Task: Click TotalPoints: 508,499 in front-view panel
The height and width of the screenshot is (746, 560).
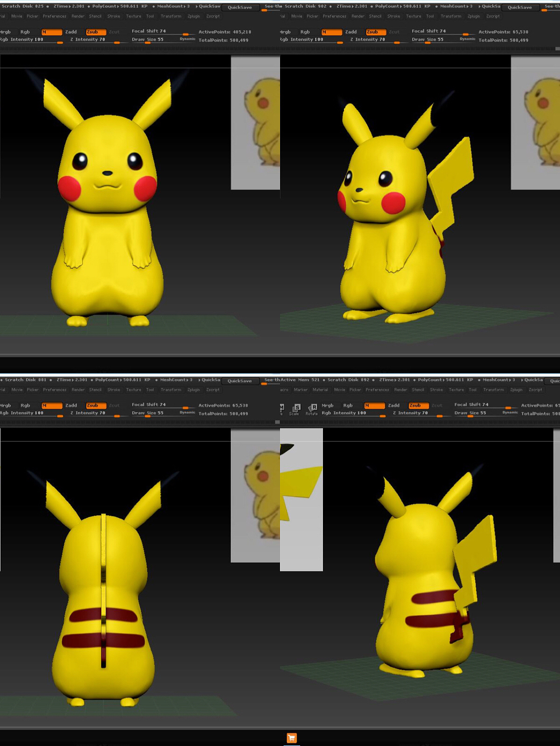Action: (224, 40)
